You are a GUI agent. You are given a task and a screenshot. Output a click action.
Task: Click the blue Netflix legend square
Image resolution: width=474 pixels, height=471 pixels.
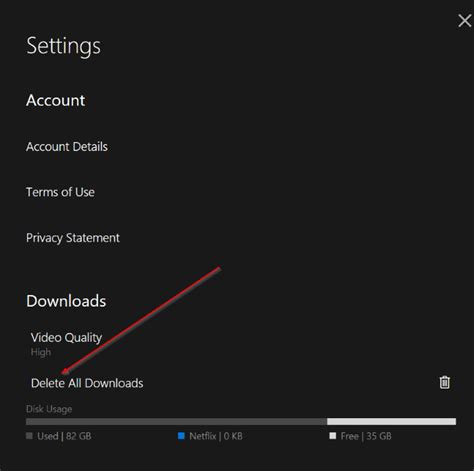coord(181,436)
